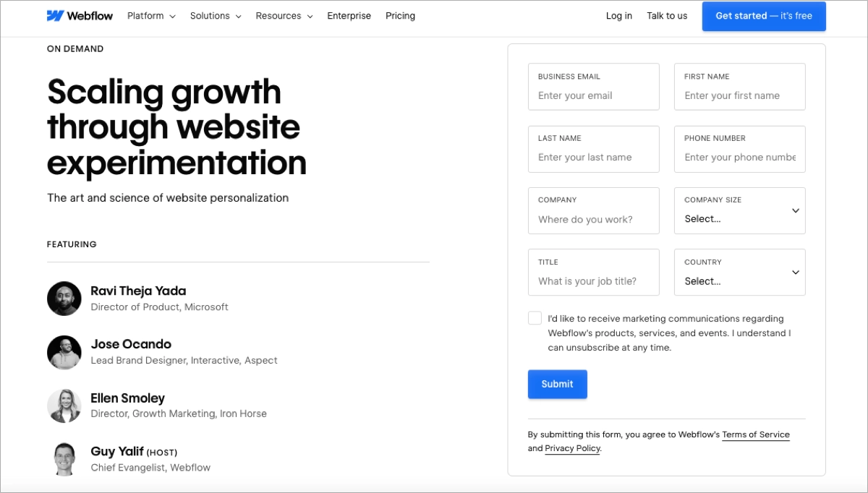868x493 pixels.
Task: Click the Log in link
Action: point(618,15)
